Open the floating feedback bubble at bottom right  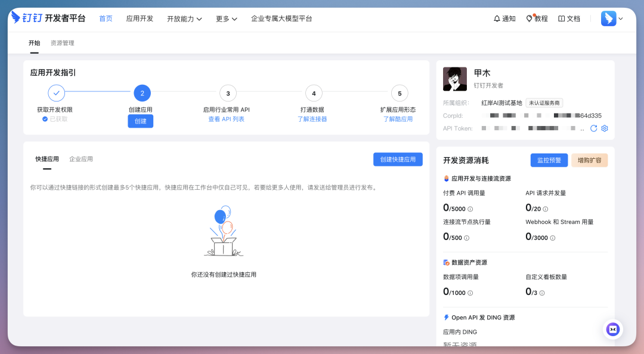pyautogui.click(x=613, y=329)
